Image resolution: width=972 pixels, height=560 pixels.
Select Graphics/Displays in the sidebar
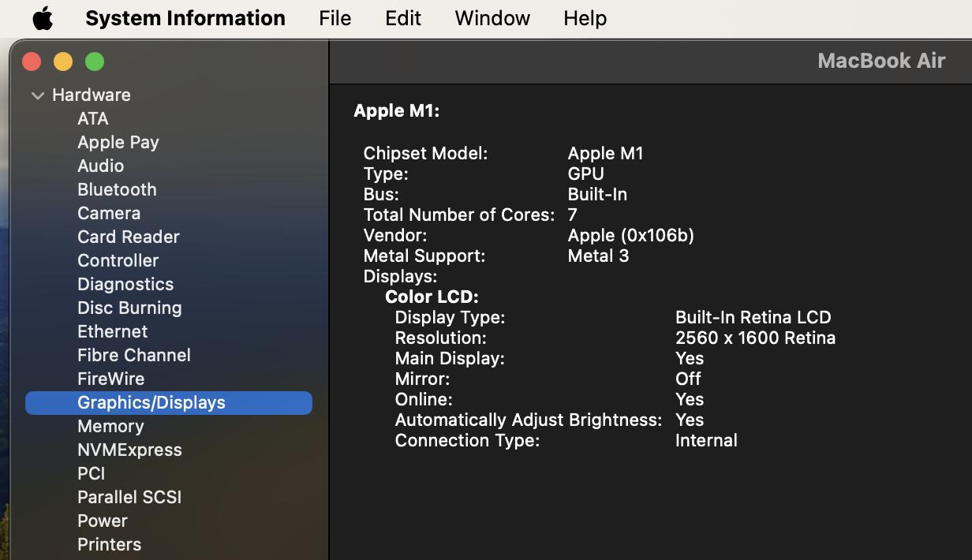tap(151, 402)
